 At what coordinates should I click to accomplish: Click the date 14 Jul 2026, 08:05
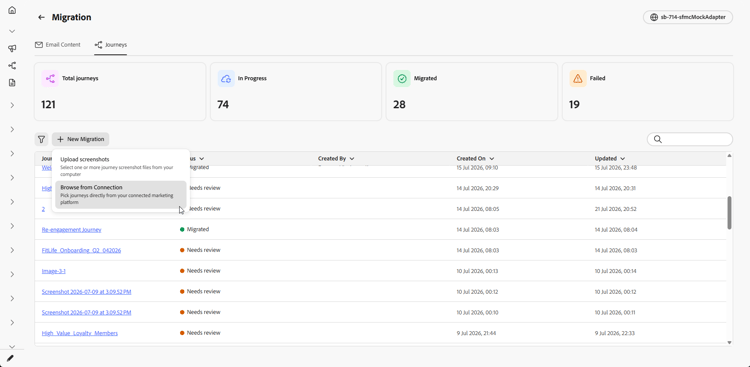[x=477, y=209]
